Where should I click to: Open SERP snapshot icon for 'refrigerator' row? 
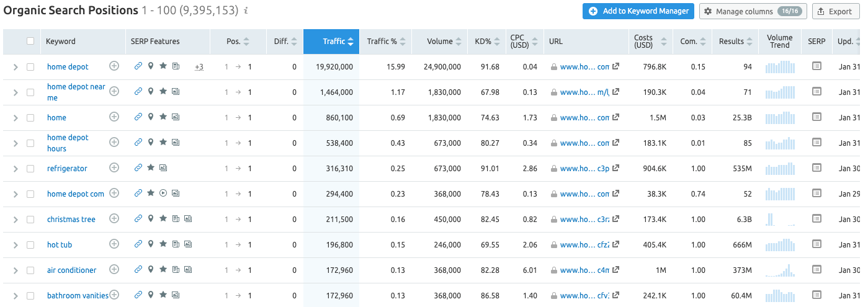(817, 167)
